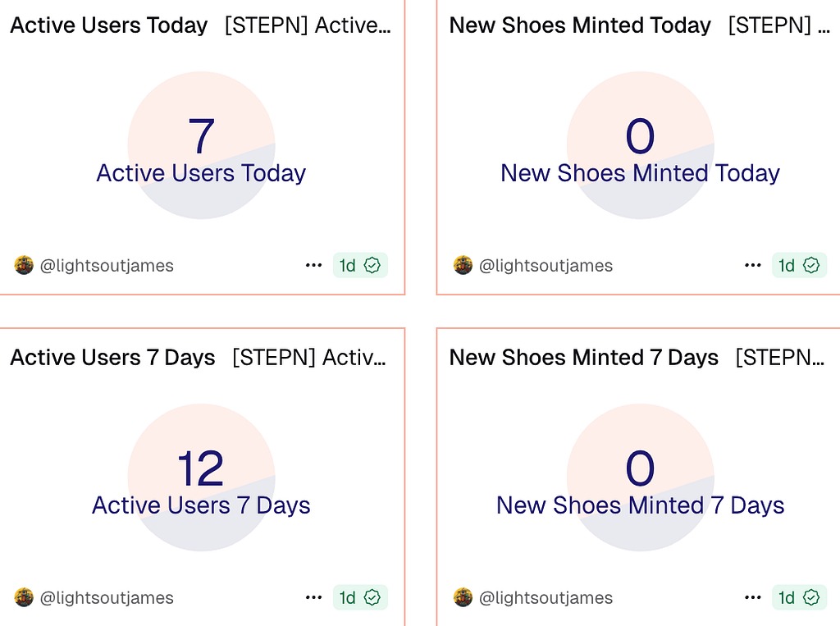Click lightsoutjames avatar on Active Users 7 Days card
Viewport: 840px width, 626px height.
[24, 597]
